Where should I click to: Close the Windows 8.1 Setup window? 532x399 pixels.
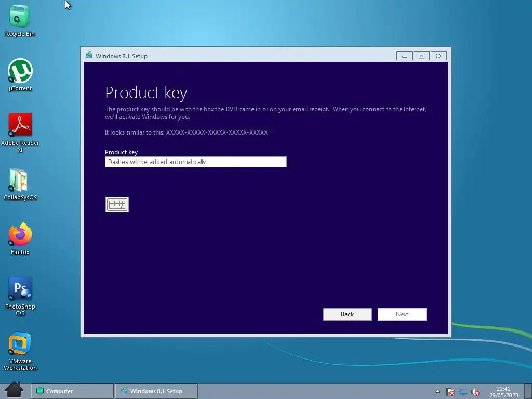coord(438,56)
